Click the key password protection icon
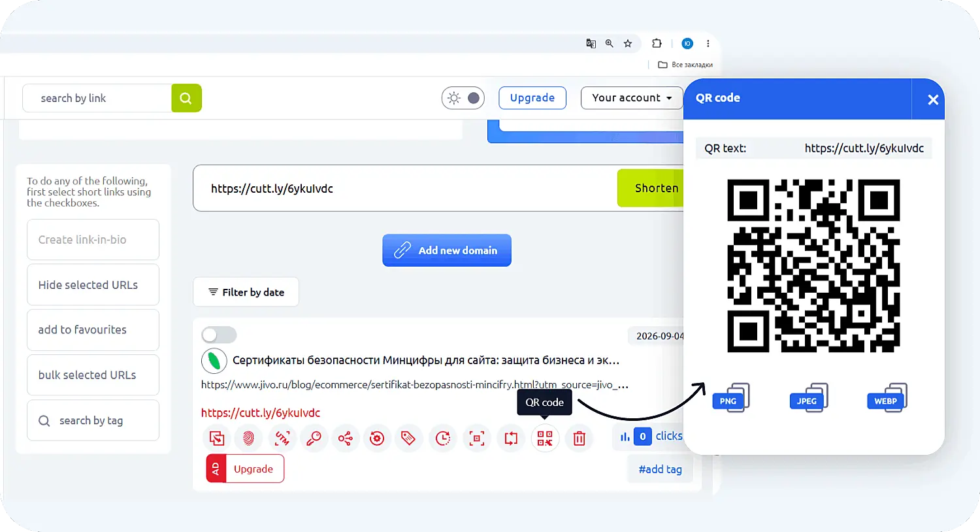 pyautogui.click(x=314, y=438)
